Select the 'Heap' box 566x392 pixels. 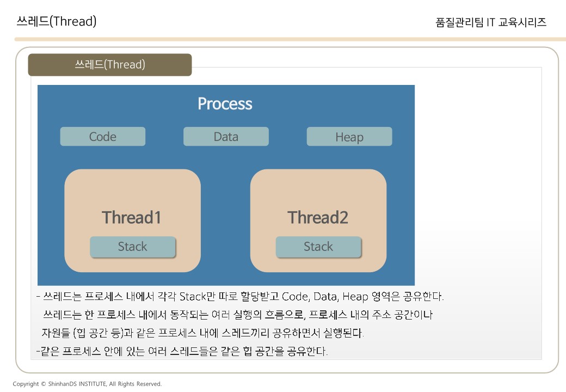pos(349,137)
